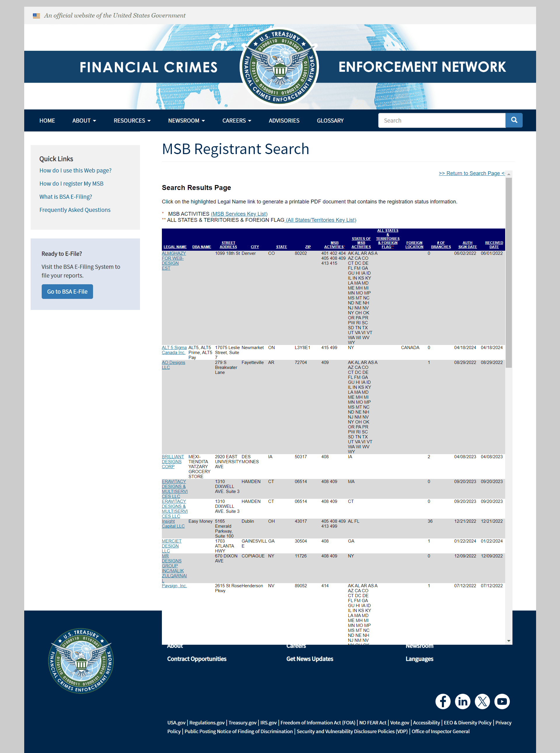Open MERCIET DESIGN LLC registrant link
Image resolution: width=560 pixels, height=753 pixels.
pos(171,546)
